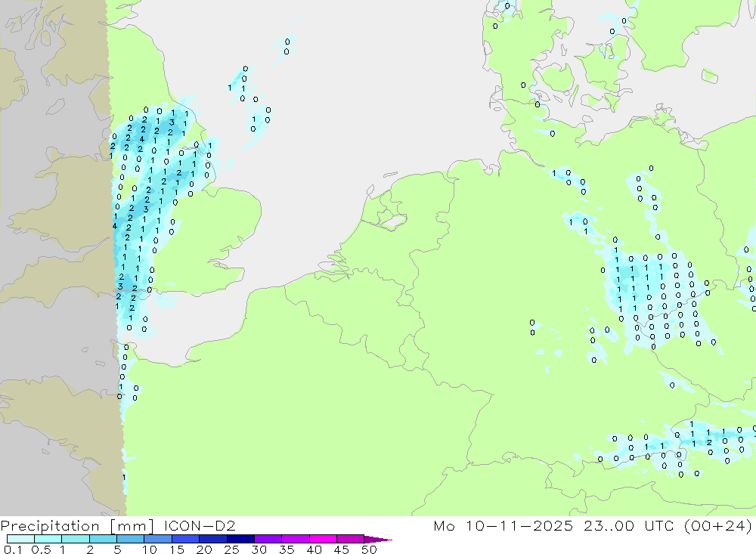Select the 25–30 mm navy legend swatch

240,539
